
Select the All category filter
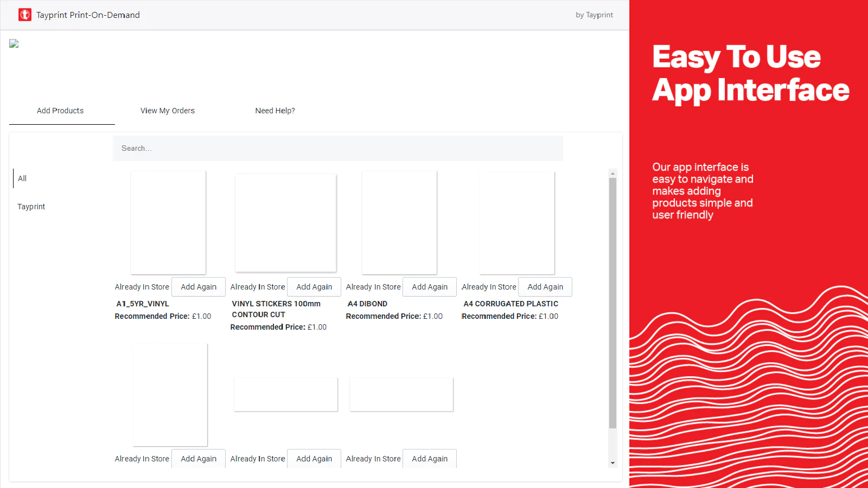pos(22,178)
